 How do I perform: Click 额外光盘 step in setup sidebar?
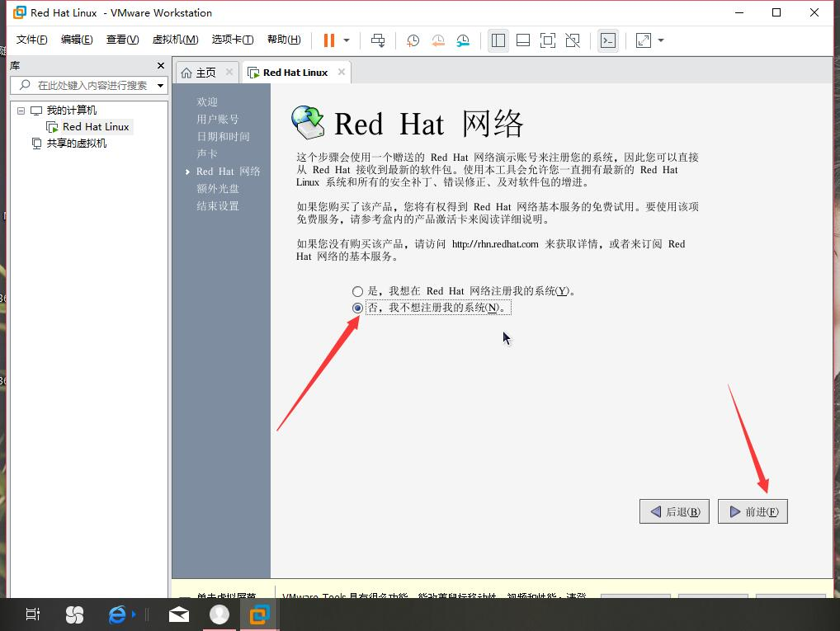(x=218, y=189)
